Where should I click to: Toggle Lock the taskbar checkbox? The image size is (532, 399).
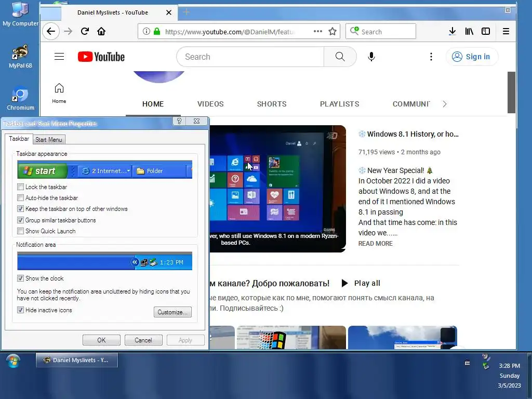(x=20, y=187)
